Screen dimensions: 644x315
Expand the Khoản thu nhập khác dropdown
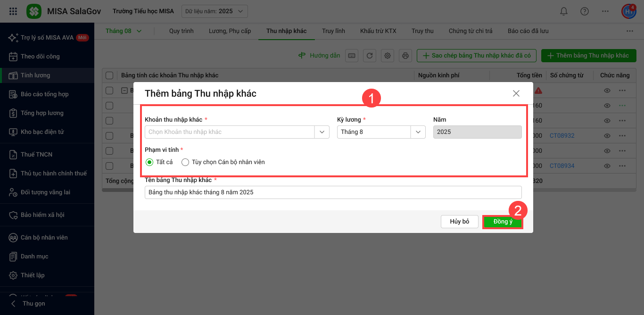[x=322, y=132]
